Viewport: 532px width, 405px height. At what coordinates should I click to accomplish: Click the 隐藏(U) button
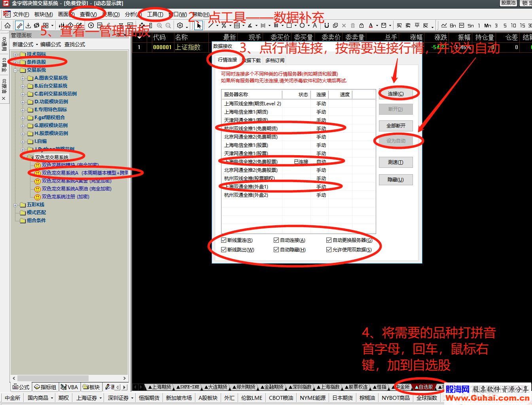396,180
